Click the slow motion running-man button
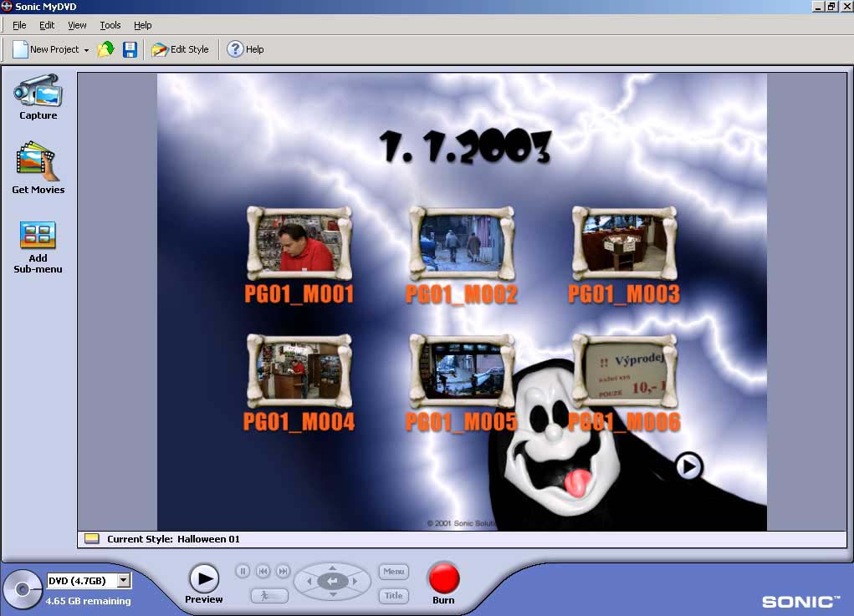Image resolution: width=854 pixels, height=616 pixels. coord(269,596)
